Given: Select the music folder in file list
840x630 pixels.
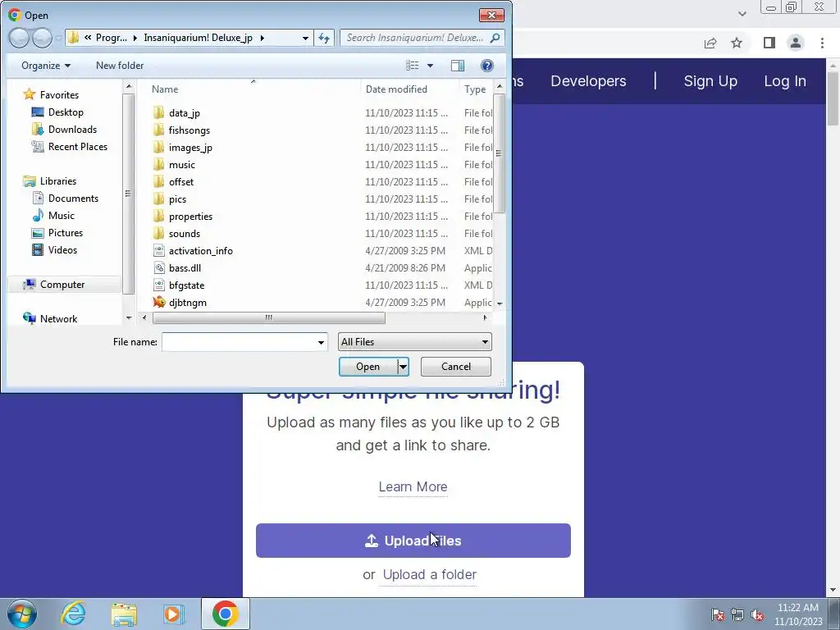Looking at the screenshot, I should [x=181, y=164].
